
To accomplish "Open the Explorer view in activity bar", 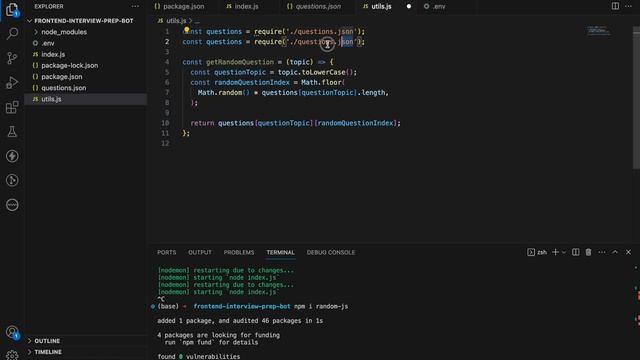I will (x=12, y=9).
